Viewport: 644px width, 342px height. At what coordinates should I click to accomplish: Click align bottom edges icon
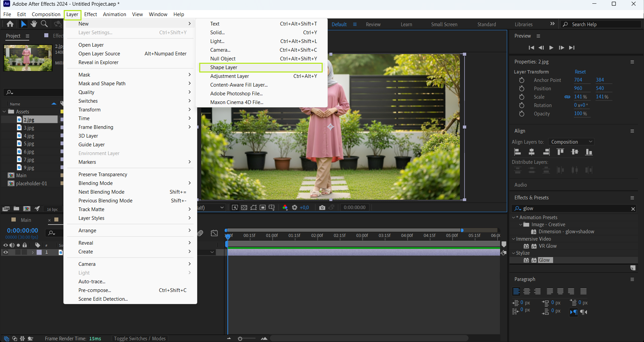click(589, 152)
